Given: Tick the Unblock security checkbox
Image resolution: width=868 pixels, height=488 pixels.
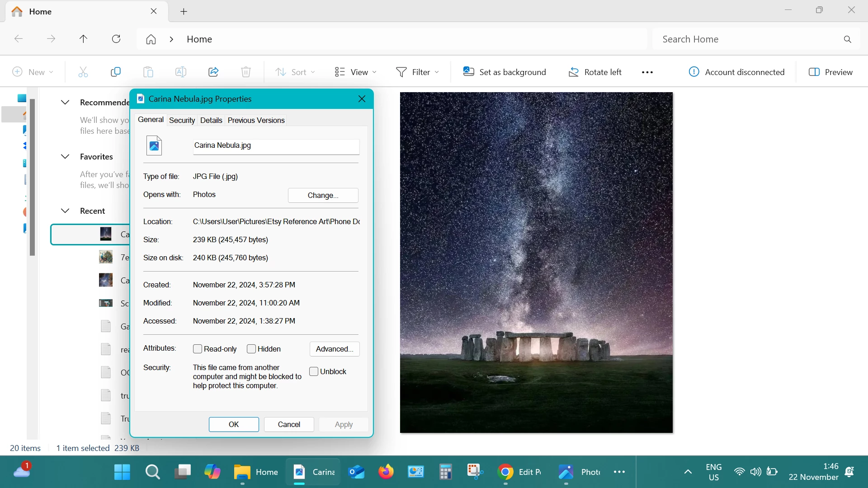Looking at the screenshot, I should click(314, 371).
